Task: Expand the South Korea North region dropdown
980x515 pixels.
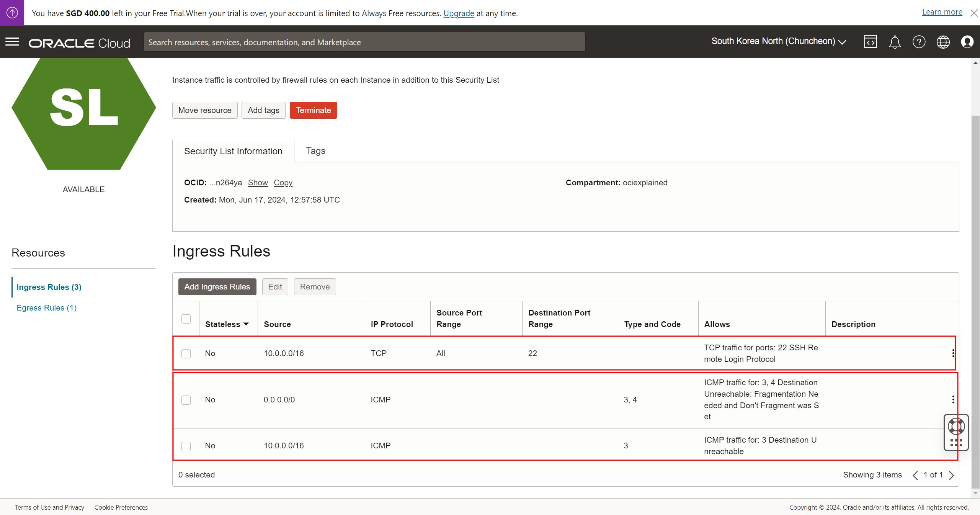Action: 779,41
